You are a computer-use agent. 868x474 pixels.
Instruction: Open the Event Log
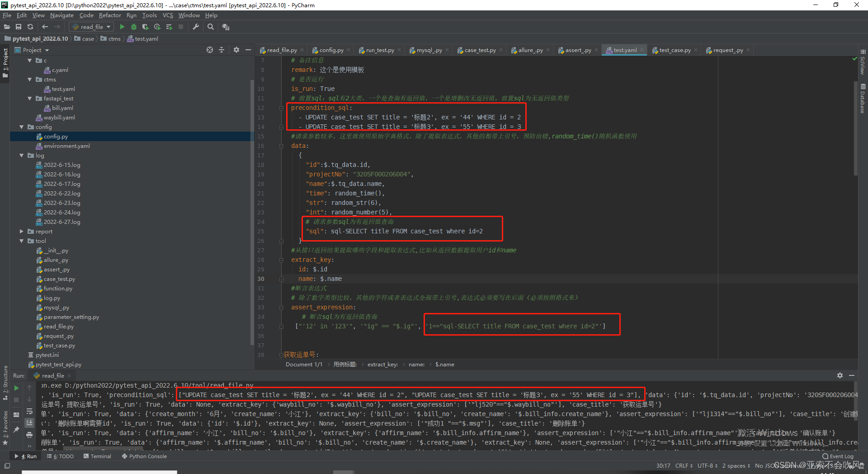(x=838, y=456)
